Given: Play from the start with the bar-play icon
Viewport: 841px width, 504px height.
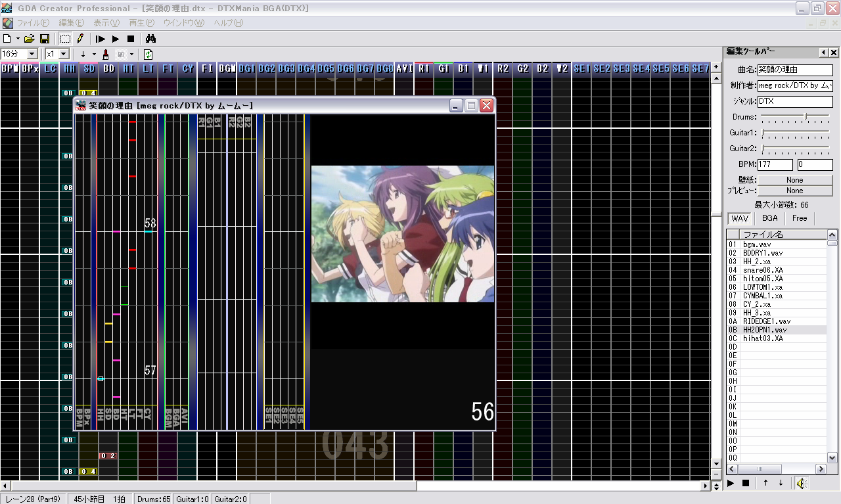Looking at the screenshot, I should tap(101, 39).
